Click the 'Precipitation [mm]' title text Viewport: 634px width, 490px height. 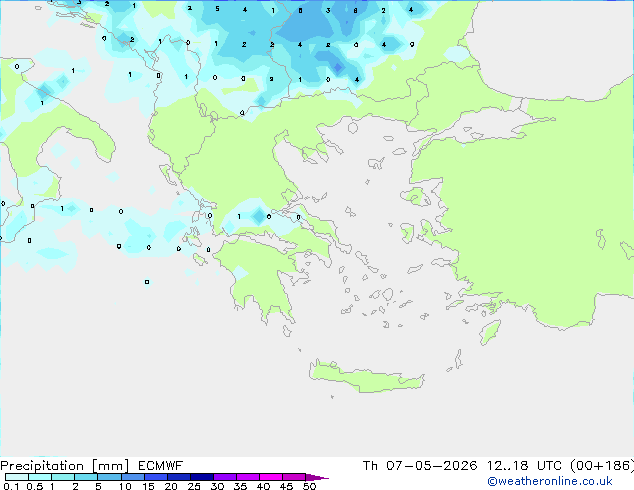point(65,466)
